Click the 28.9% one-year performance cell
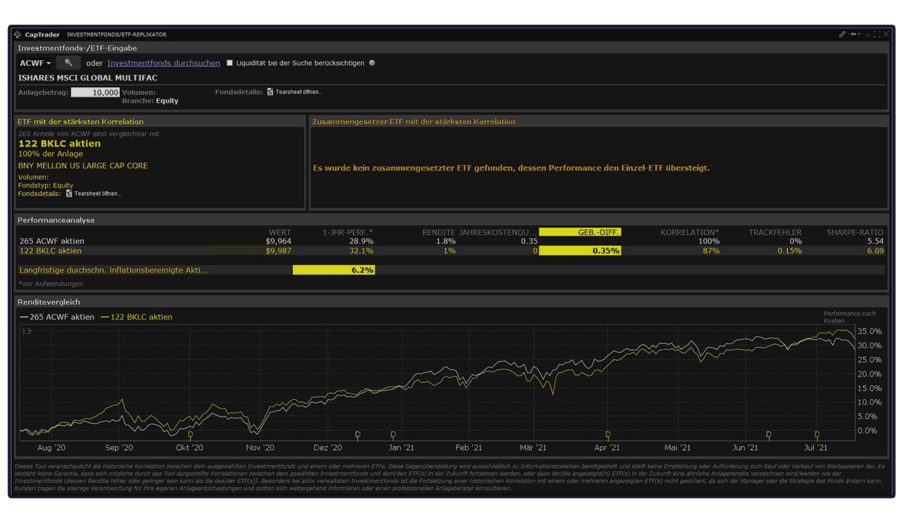This screenshot has height=523, width=904. coord(361,242)
